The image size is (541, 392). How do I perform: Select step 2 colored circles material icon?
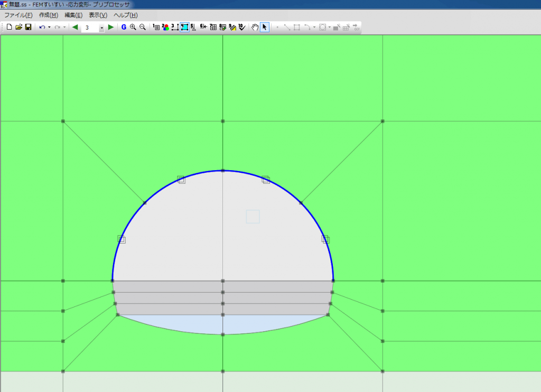tap(165, 27)
